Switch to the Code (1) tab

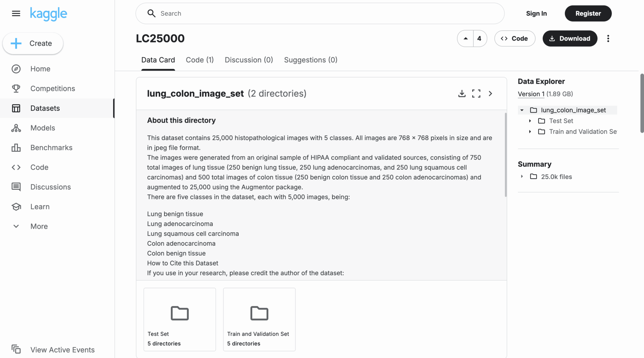[x=200, y=60]
